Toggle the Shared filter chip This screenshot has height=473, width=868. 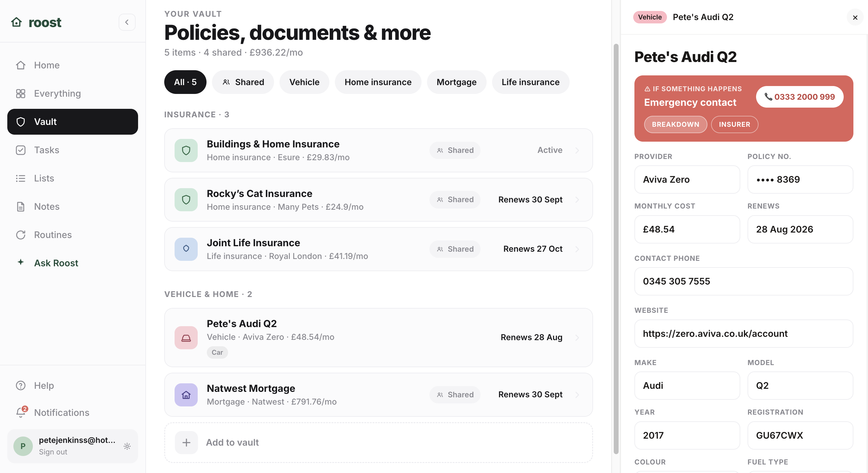[243, 82]
